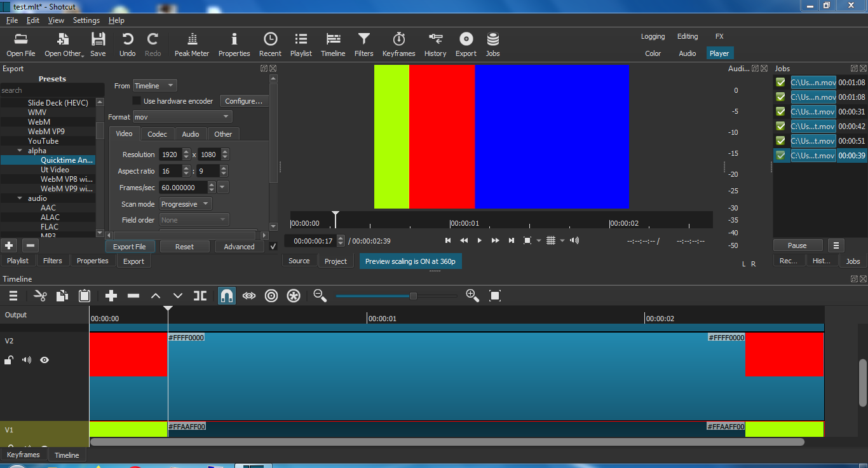
Task: Start playback in the player
Action: [x=480, y=240]
